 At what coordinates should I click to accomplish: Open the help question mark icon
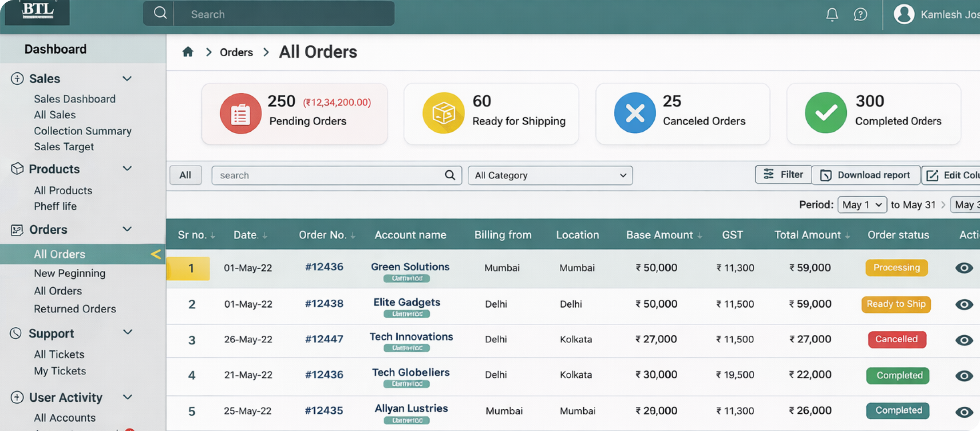click(860, 15)
